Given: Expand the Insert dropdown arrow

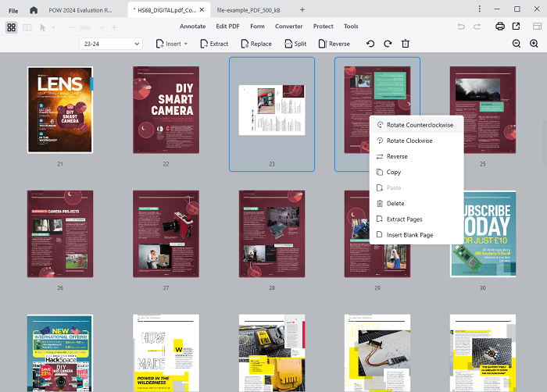Looking at the screenshot, I should point(185,44).
